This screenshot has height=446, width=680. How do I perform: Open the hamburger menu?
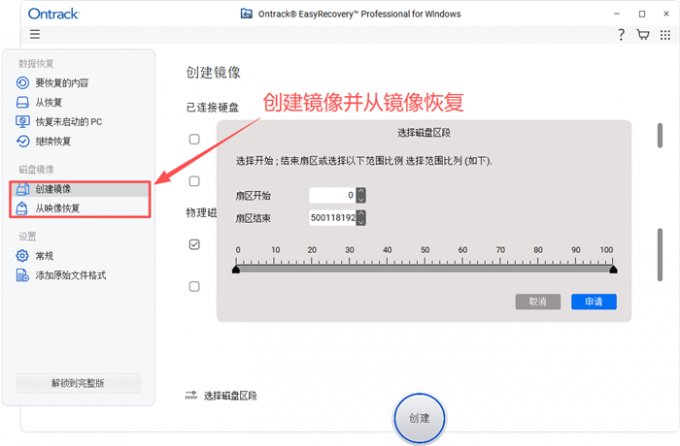(x=35, y=34)
